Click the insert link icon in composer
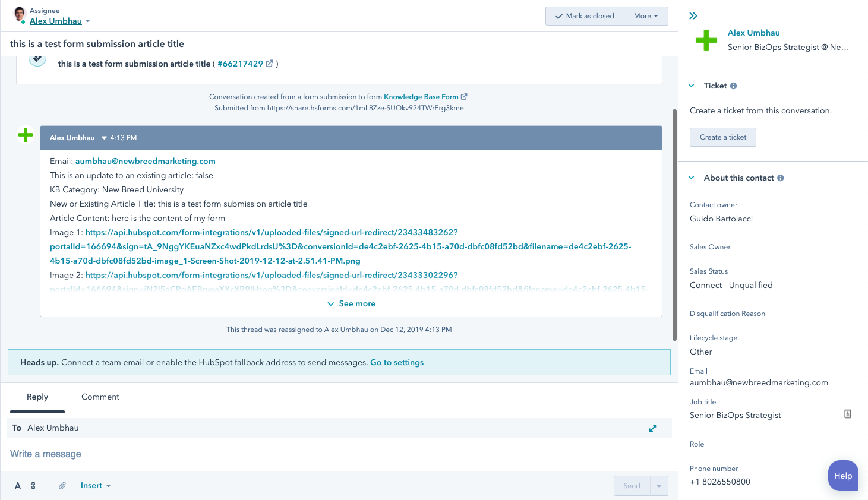Viewport: 868px width, 500px height. pos(33,486)
